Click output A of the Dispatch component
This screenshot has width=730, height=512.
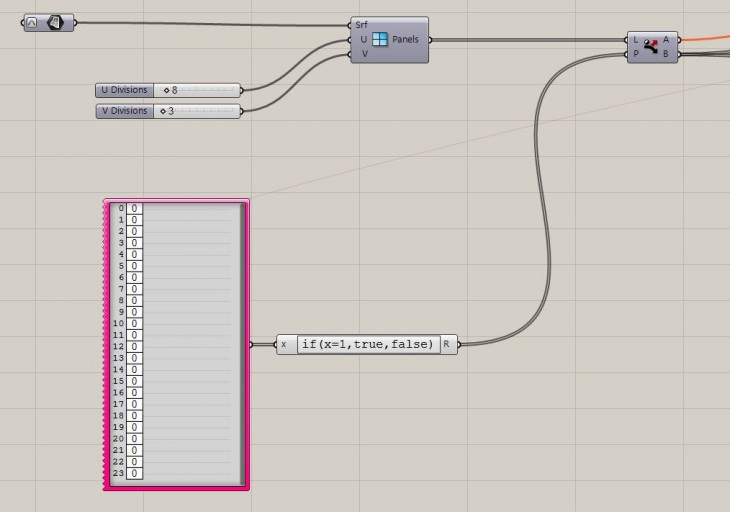pos(667,40)
